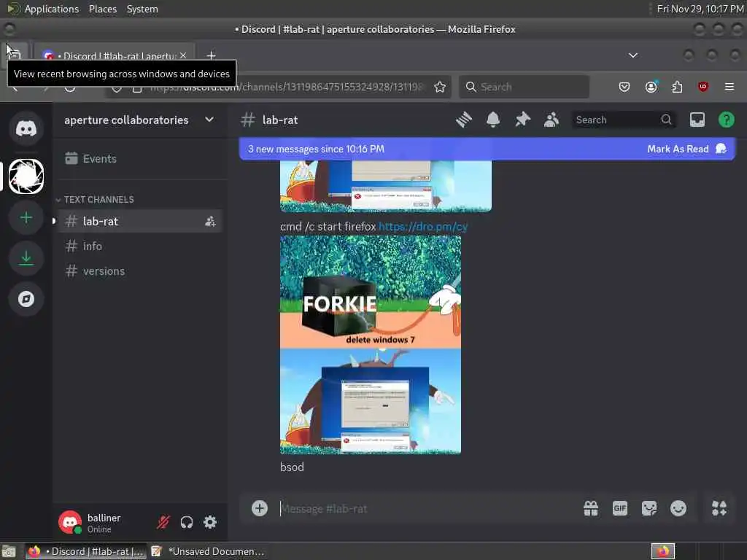Select the lab-rat channel
This screenshot has height=560, width=747.
[x=139, y=222]
